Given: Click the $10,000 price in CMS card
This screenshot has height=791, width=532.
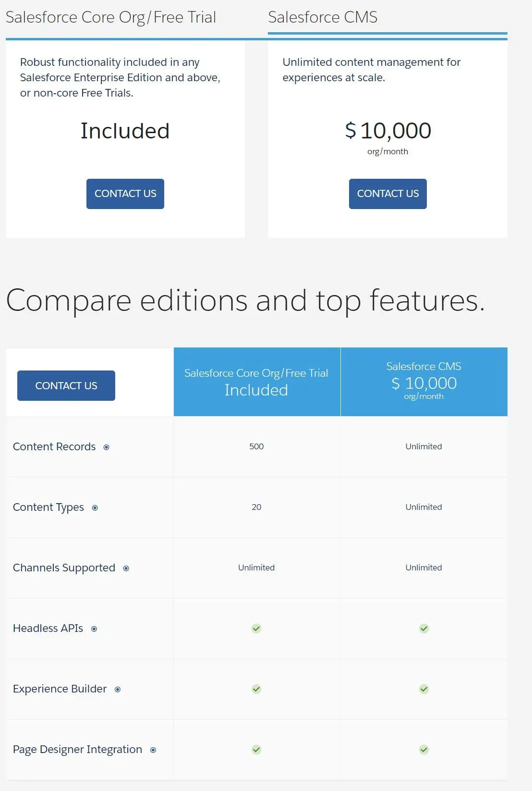Looking at the screenshot, I should click(388, 131).
